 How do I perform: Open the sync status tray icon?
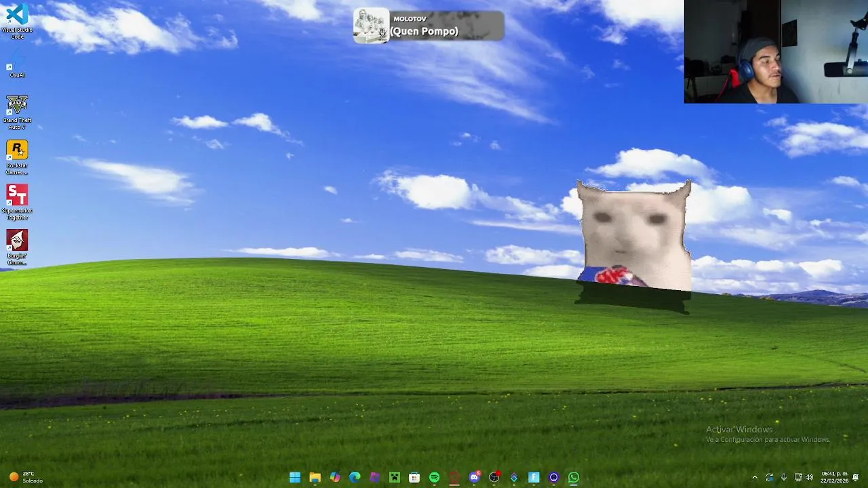tap(769, 477)
